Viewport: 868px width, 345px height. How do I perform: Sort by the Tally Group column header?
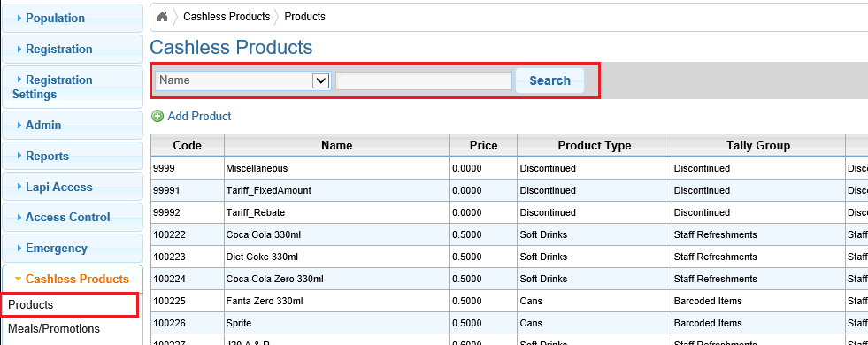(757, 146)
